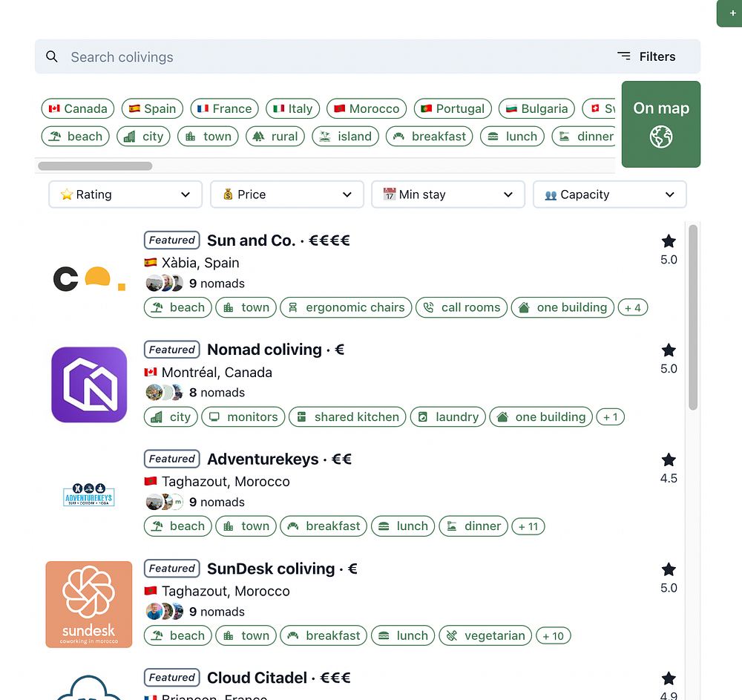Open the Filters panel
The height and width of the screenshot is (700, 742).
tap(646, 56)
